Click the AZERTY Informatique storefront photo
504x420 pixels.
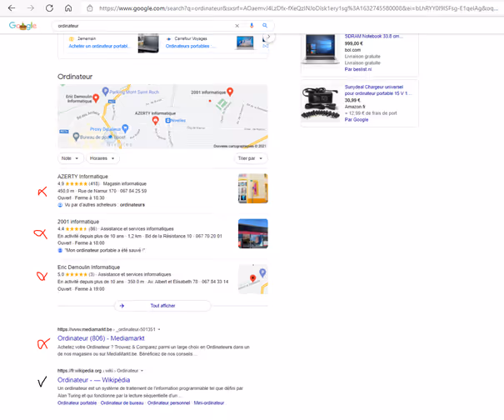click(253, 188)
